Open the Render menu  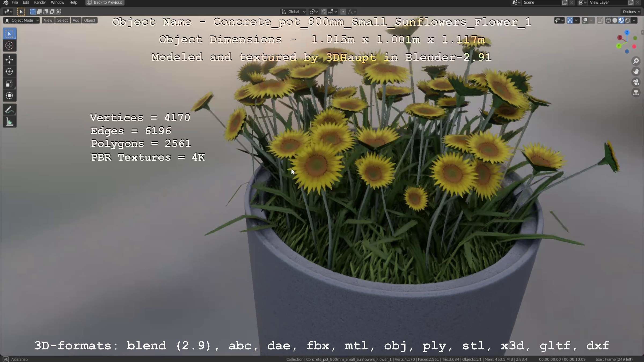(x=40, y=2)
